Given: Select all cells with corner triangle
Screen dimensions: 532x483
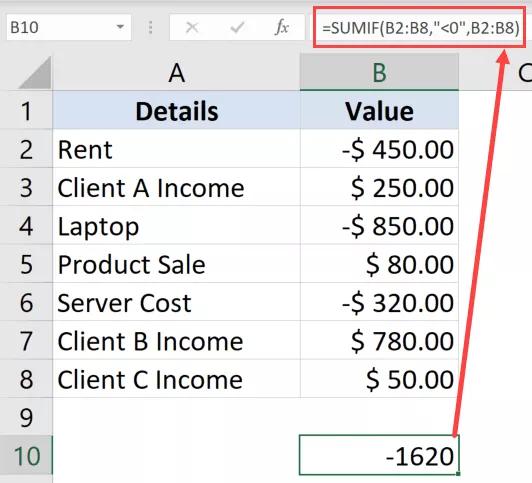Looking at the screenshot, I should click(x=35, y=72).
